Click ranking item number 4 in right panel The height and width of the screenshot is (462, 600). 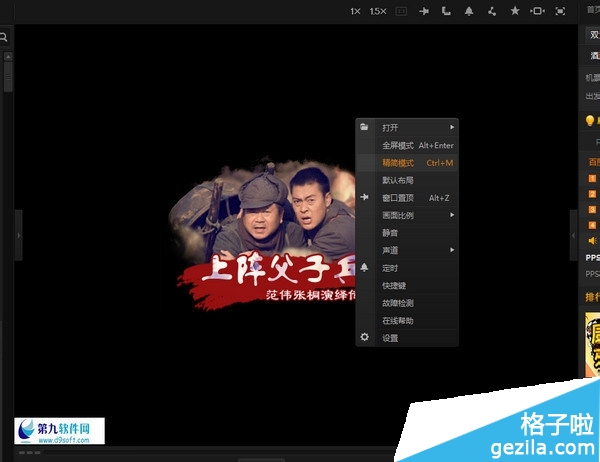(x=592, y=225)
